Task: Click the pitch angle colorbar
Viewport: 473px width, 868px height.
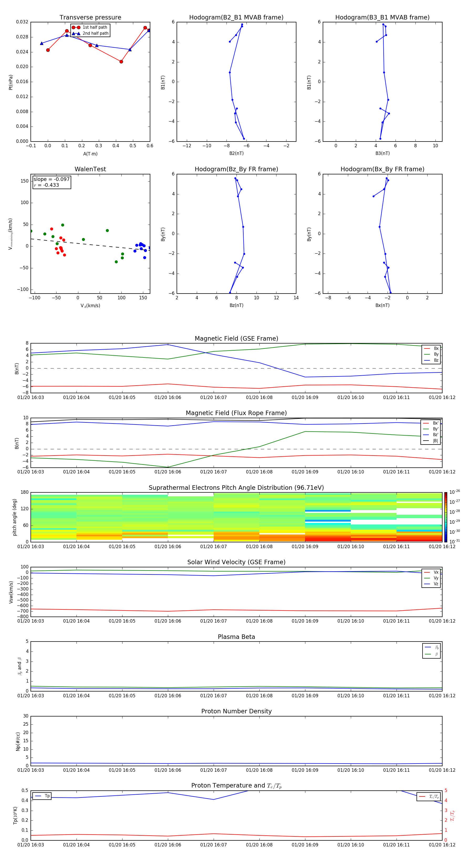Action: (446, 517)
